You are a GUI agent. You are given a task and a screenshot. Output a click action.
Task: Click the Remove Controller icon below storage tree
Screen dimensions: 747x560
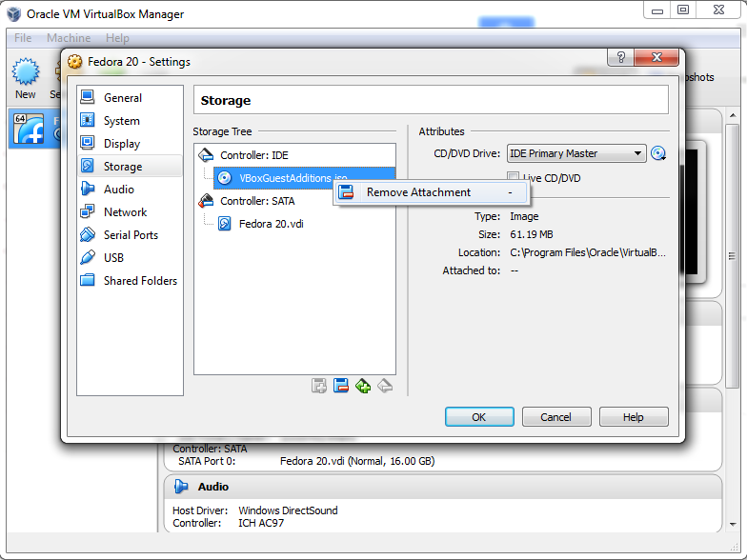341,385
